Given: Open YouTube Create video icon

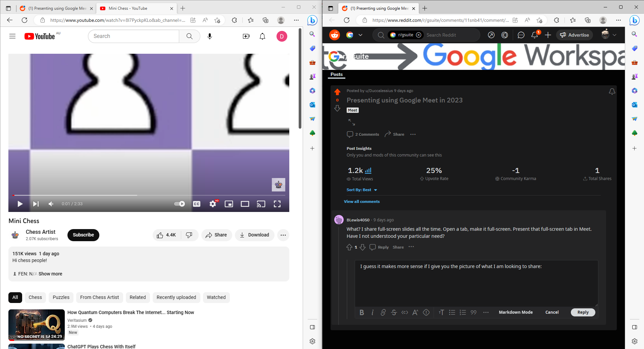Looking at the screenshot, I should [246, 36].
